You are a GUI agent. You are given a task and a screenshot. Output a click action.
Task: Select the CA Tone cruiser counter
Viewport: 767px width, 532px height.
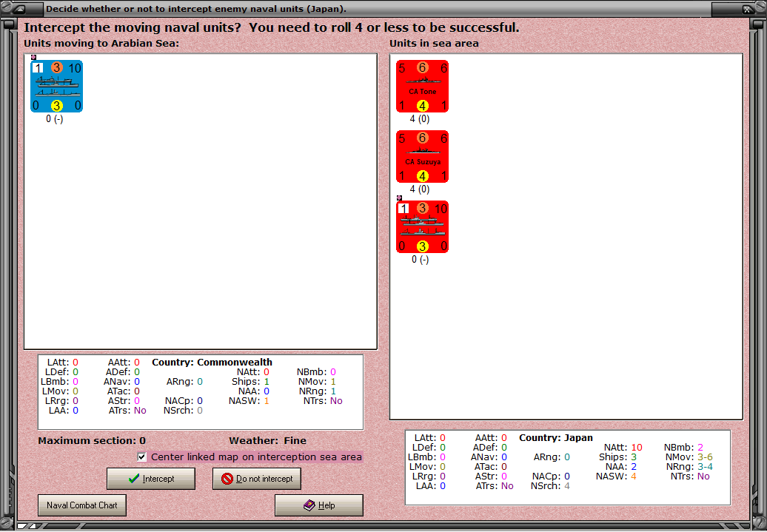tap(422, 87)
